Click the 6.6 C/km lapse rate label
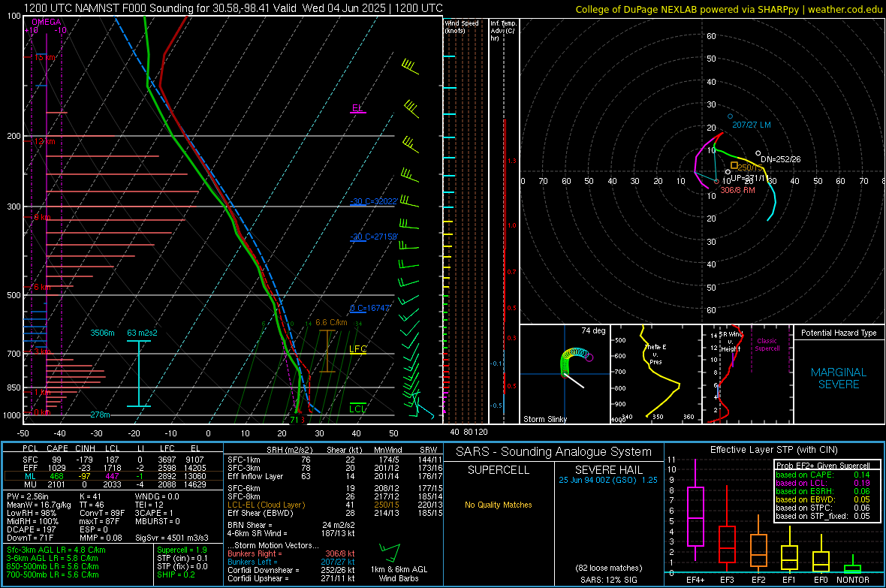The height and width of the screenshot is (588, 886). pos(331,322)
